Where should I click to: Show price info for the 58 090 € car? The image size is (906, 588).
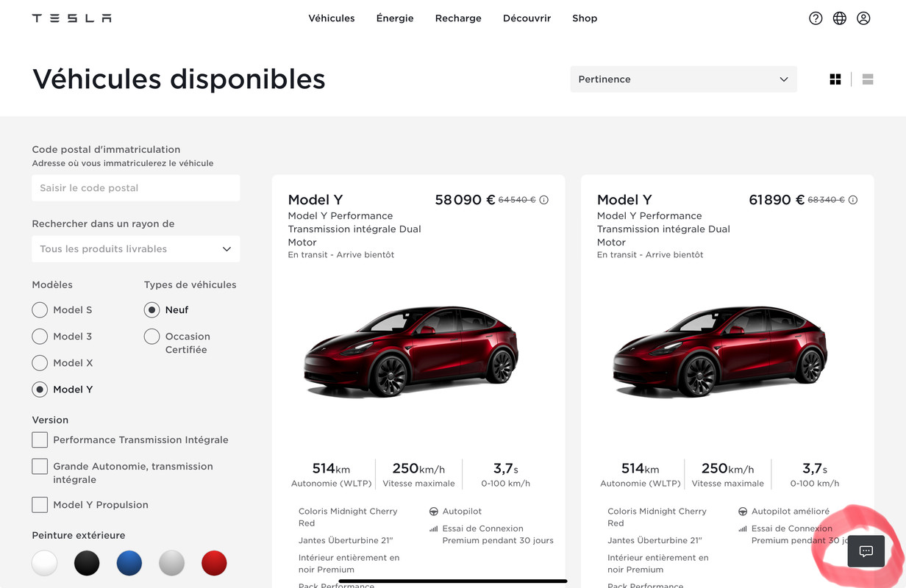(544, 200)
